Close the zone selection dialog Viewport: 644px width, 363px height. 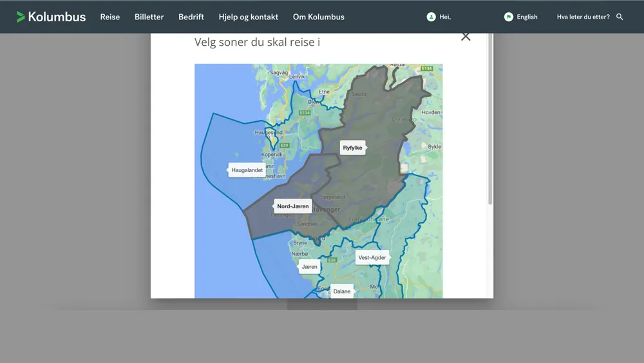click(x=466, y=37)
